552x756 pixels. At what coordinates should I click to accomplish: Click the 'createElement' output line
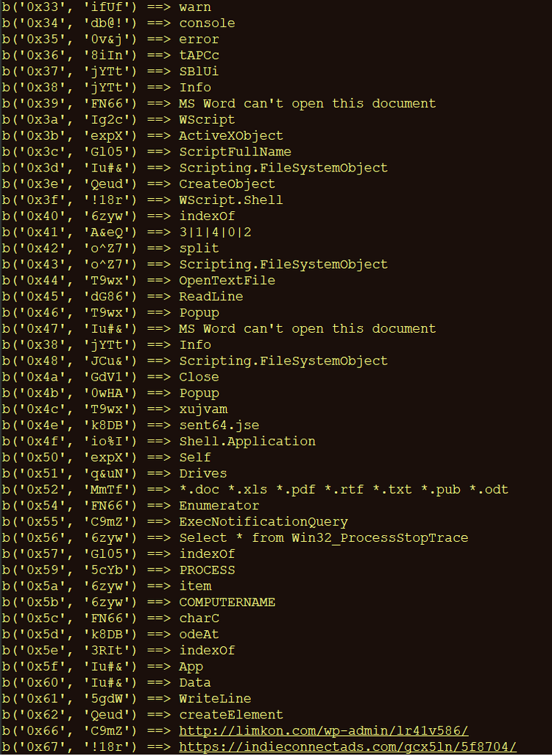tap(231, 715)
